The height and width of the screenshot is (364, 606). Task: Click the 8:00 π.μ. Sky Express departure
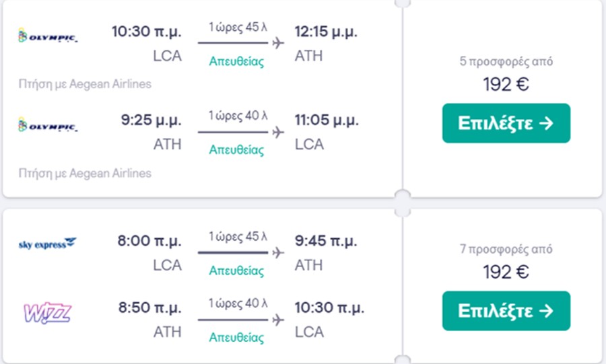click(149, 241)
